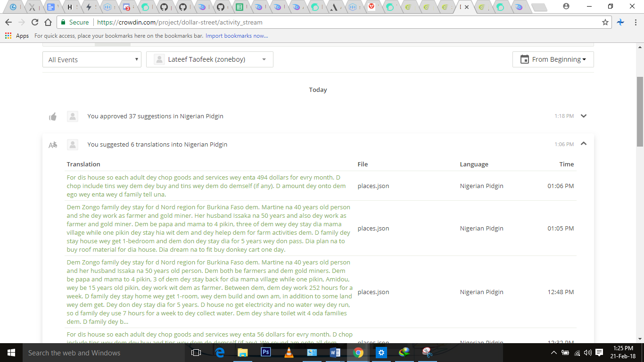Viewport: 644px width, 362px height.
Task: Open the Apps shortcut in bookmarks bar
Action: click(17, 36)
